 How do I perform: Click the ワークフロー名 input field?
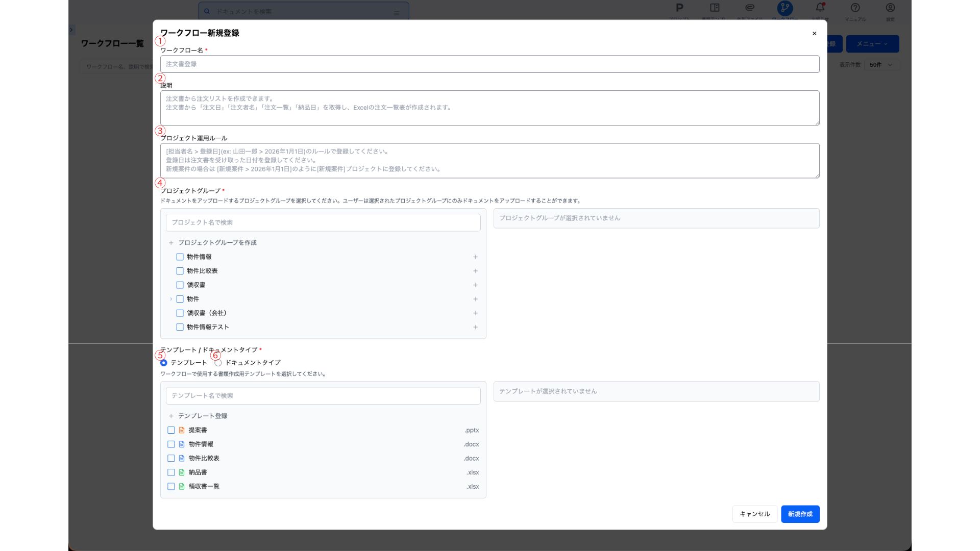coord(489,64)
